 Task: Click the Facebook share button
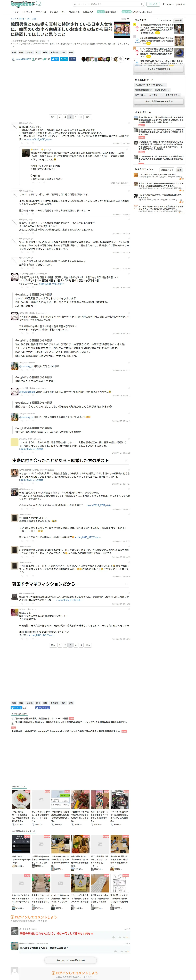(x=73, y=59)
